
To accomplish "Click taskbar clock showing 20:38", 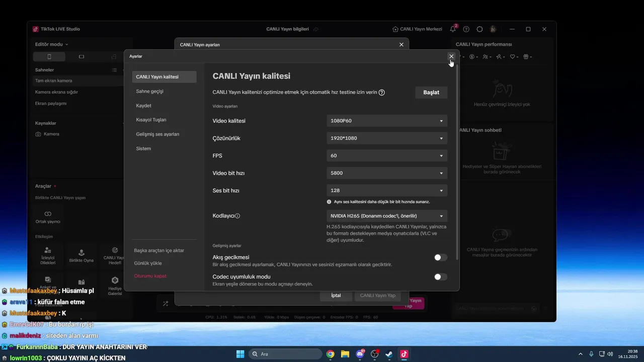I will [x=628, y=354].
